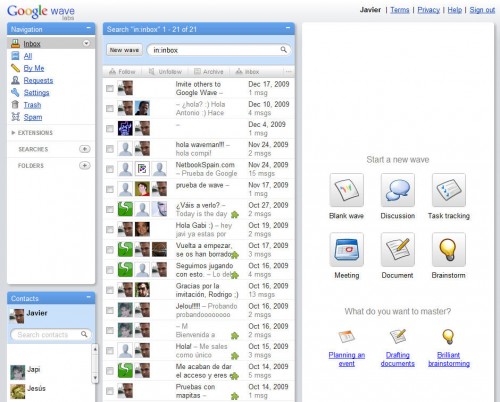Click Archive in the wave toolbar

[209, 72]
